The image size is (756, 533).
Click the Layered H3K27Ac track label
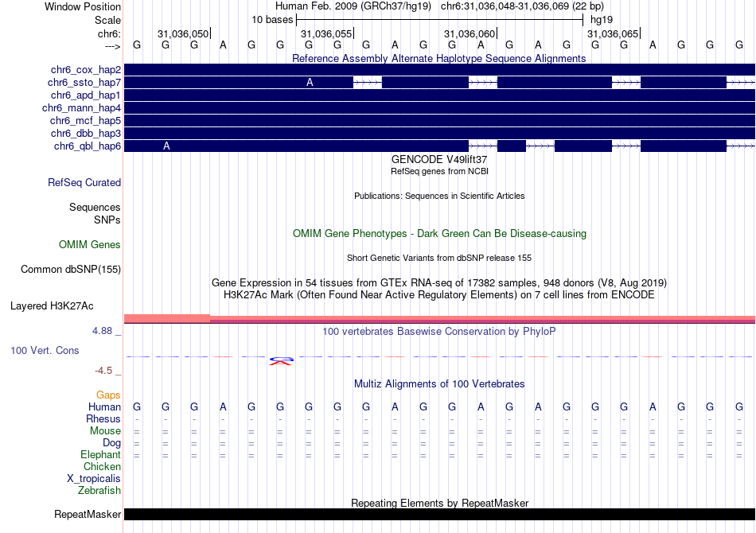[x=52, y=306]
